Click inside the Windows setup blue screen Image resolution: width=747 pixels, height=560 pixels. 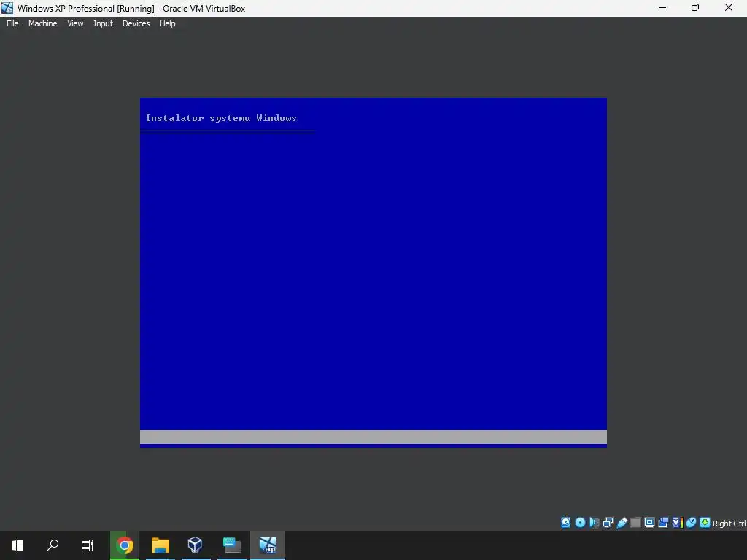click(x=373, y=273)
